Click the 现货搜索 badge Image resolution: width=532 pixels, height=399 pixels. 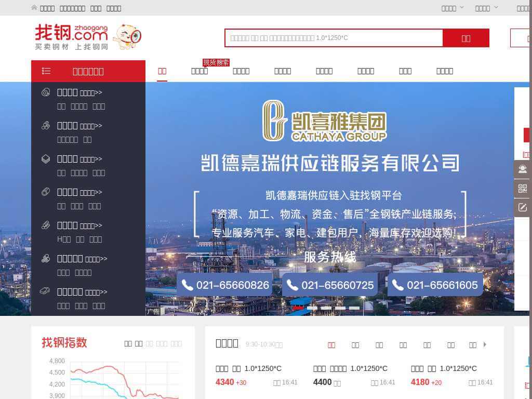click(x=216, y=62)
